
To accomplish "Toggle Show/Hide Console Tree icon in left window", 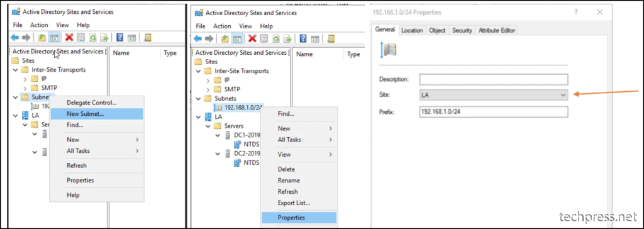I will click(x=54, y=38).
